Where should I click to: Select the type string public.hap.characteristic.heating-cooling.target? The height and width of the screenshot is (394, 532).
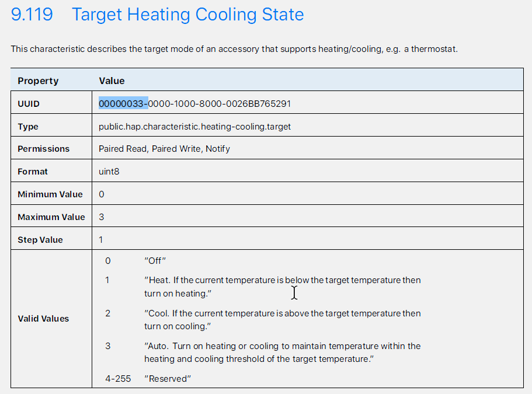click(194, 126)
